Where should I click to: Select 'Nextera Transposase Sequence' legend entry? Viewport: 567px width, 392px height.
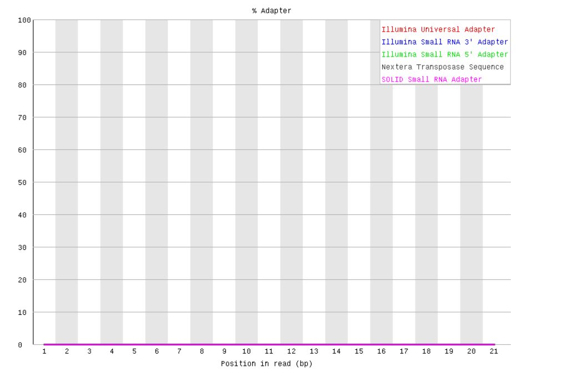point(442,67)
